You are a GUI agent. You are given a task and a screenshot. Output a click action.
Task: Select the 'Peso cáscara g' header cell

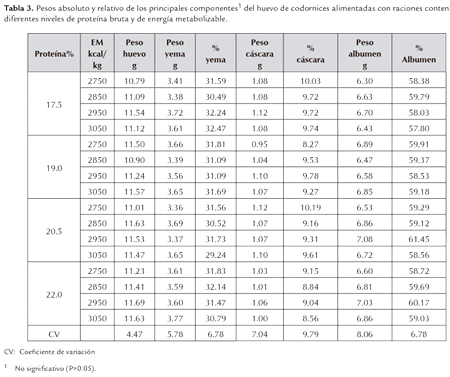pos(260,54)
